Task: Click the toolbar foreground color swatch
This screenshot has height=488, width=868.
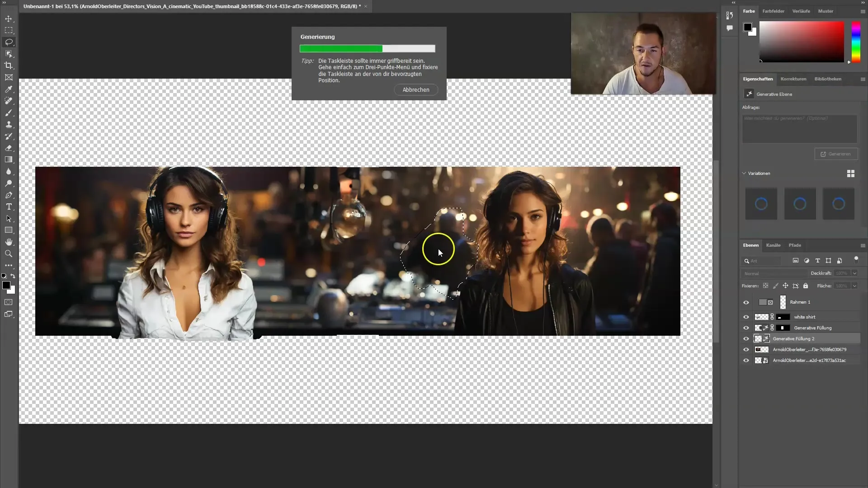Action: click(6, 285)
